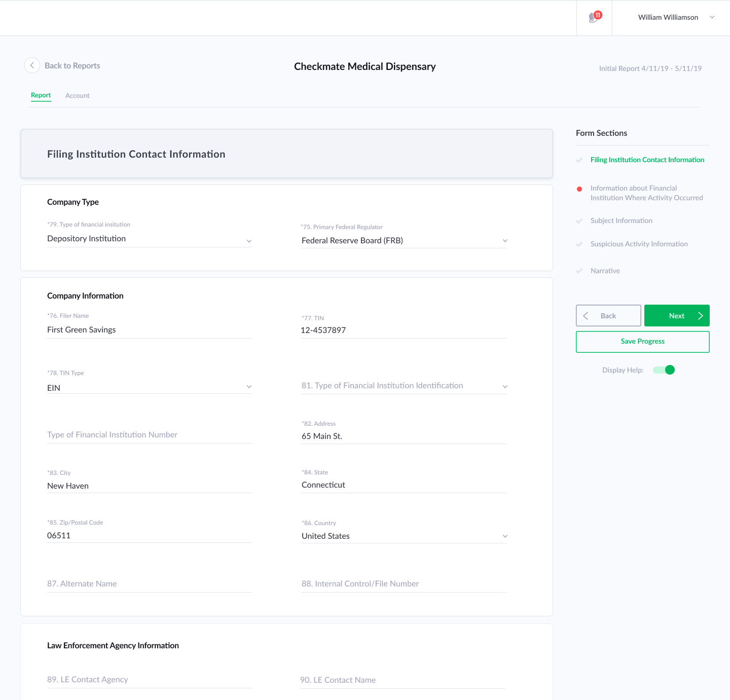This screenshot has height=700, width=730.
Task: Go to the previous section with Back
Action: 608,316
